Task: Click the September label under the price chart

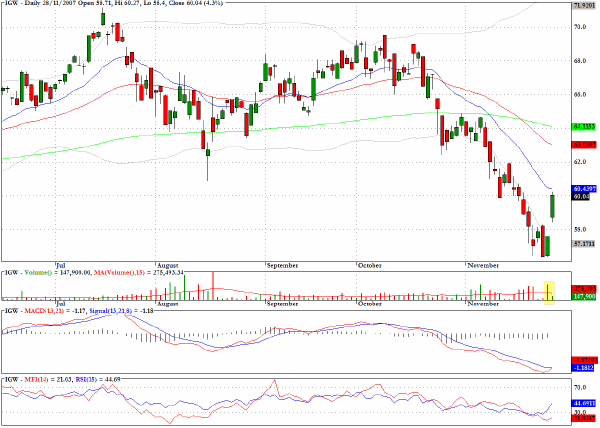Action: click(x=282, y=265)
